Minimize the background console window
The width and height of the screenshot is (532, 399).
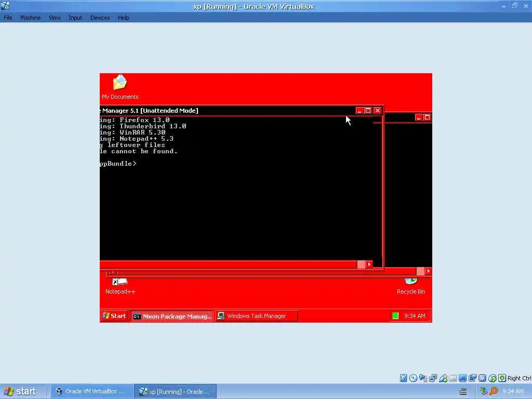pyautogui.click(x=419, y=117)
